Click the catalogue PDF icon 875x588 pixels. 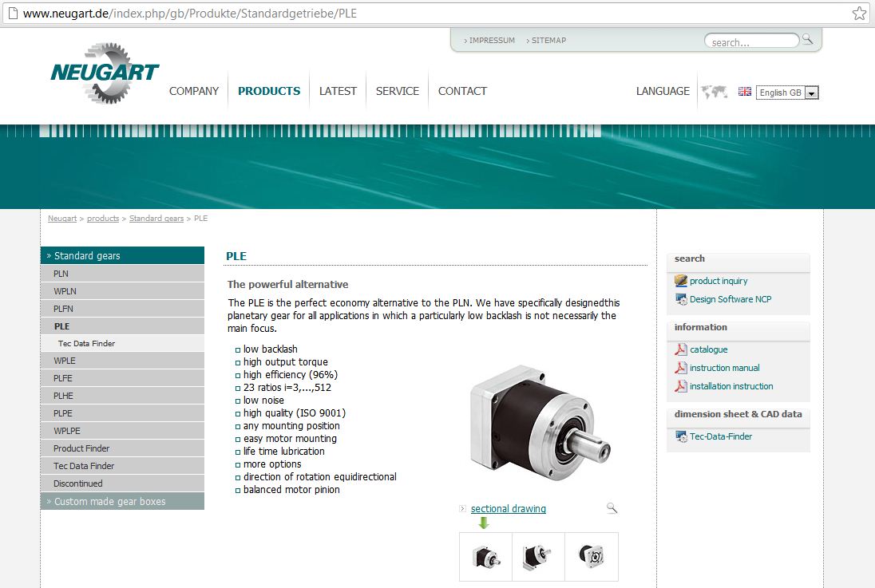[681, 349]
